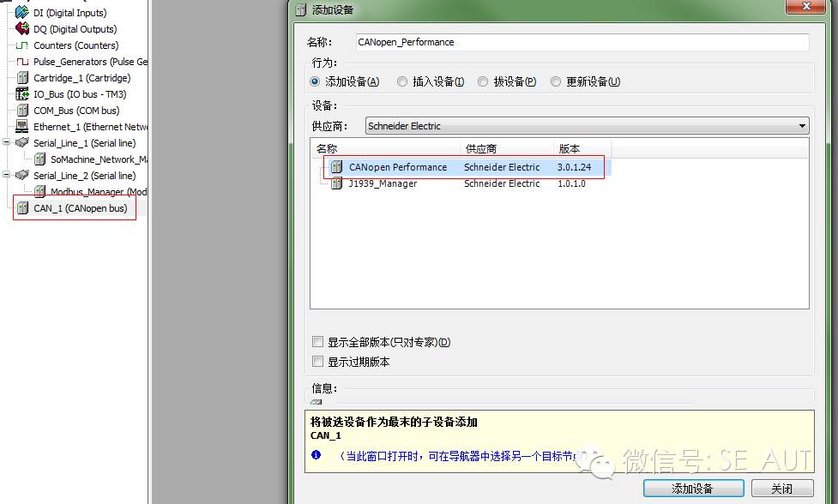Open the 供应商 Schneider Electric dropdown
This screenshot has height=504, width=838.
[588, 126]
